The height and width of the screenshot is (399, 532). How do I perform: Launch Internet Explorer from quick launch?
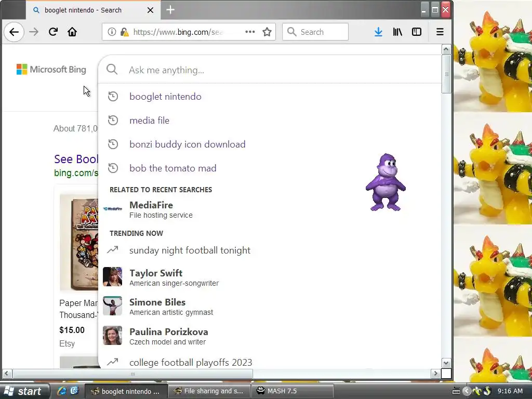pyautogui.click(x=61, y=391)
